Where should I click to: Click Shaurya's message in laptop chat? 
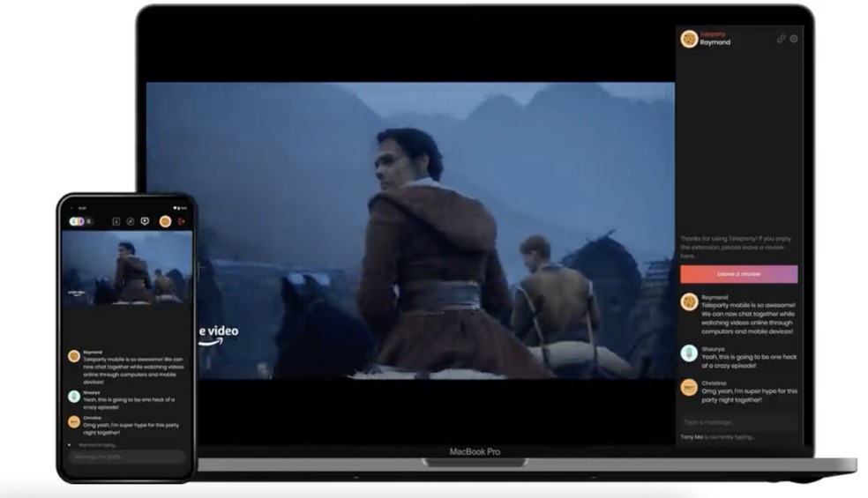coord(748,361)
